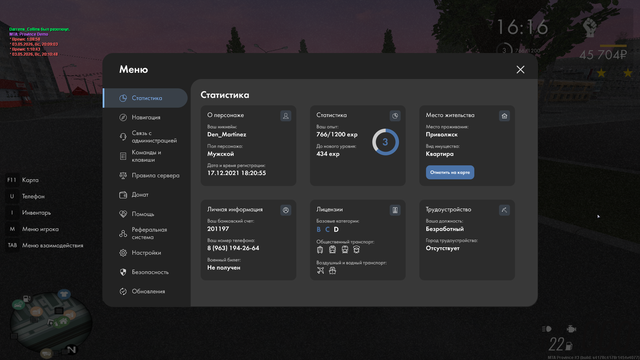Click the nickname Den_Martinez

point(227,134)
